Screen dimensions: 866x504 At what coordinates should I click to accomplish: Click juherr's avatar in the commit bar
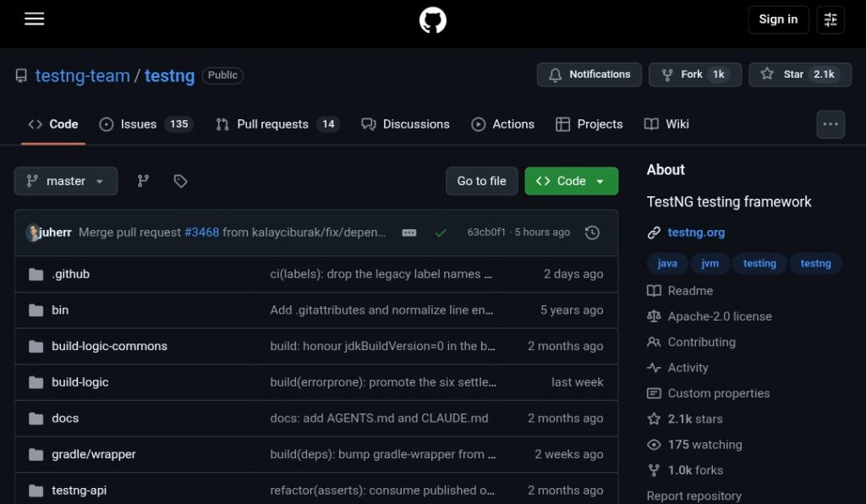[x=33, y=233]
